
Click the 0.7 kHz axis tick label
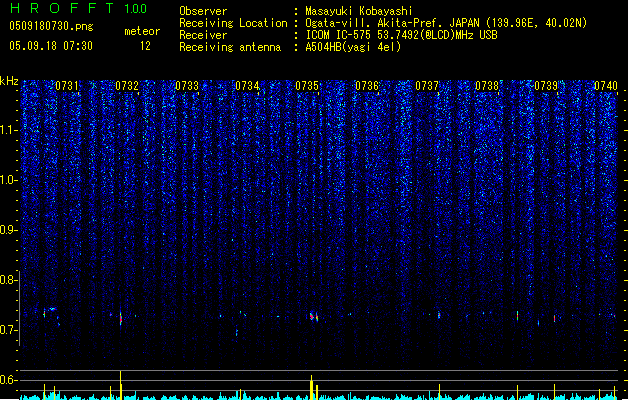point(9,330)
